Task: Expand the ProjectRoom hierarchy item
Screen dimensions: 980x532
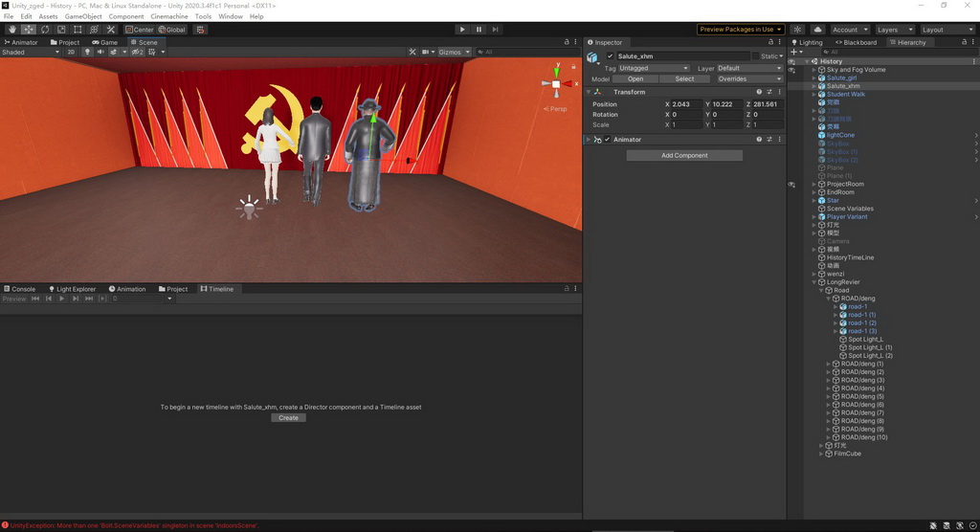Action: tap(814, 184)
